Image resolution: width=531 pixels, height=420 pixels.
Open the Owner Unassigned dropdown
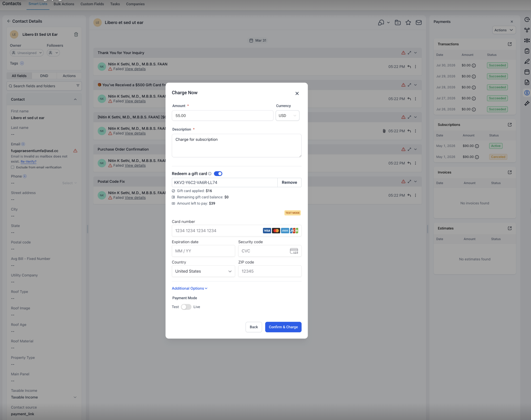click(x=27, y=53)
